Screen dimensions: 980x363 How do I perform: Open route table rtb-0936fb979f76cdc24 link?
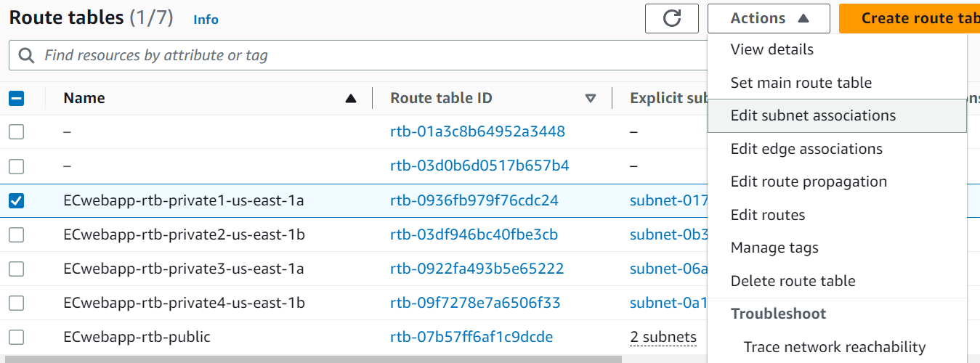[474, 200]
